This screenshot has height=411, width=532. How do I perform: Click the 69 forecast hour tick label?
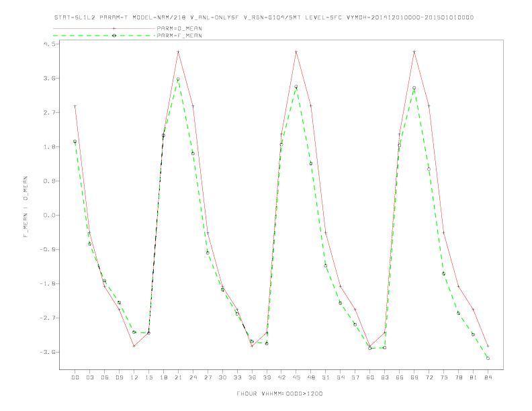point(414,377)
